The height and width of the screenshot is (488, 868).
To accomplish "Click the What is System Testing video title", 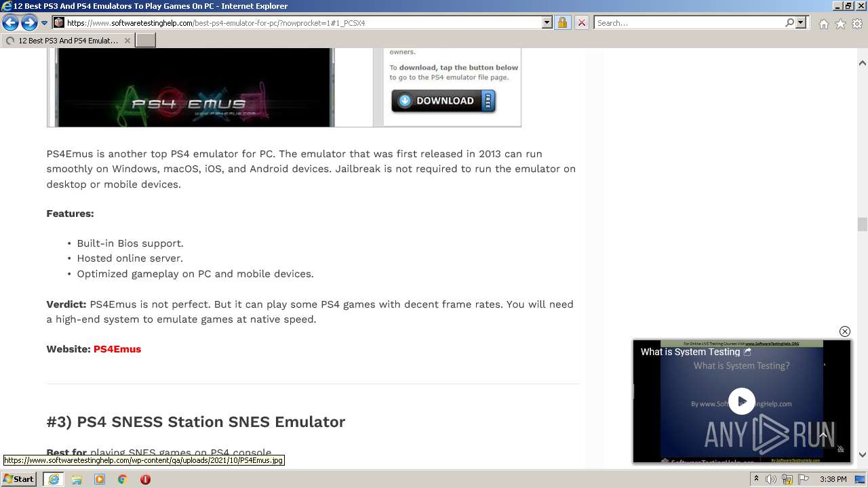I will tap(690, 352).
